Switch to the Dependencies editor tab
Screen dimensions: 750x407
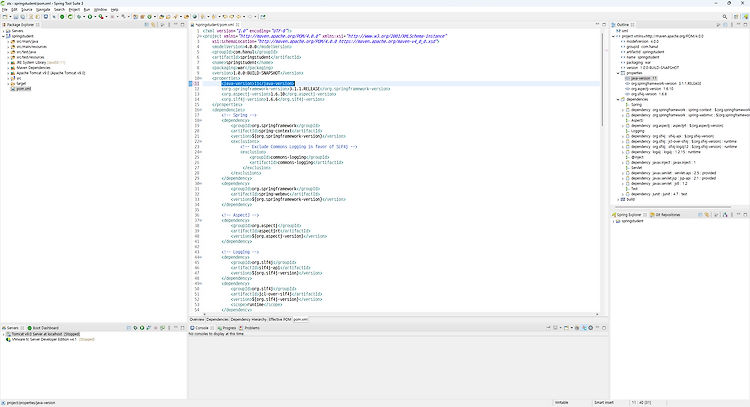[217, 319]
